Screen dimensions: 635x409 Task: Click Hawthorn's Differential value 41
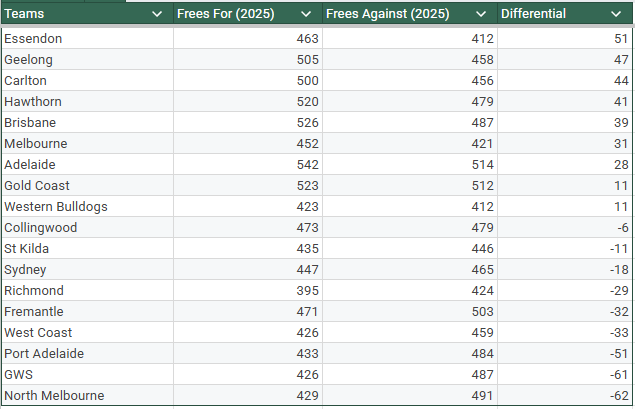[x=621, y=102]
